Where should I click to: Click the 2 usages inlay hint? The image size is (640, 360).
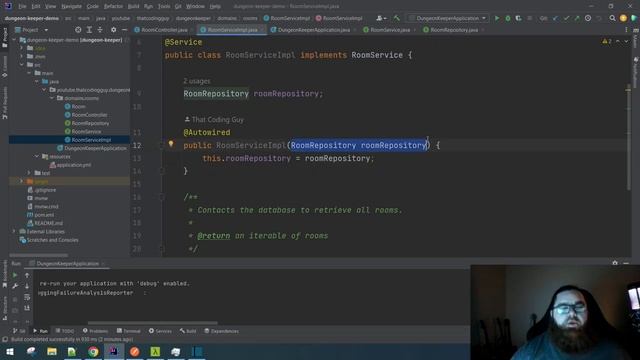click(x=197, y=81)
